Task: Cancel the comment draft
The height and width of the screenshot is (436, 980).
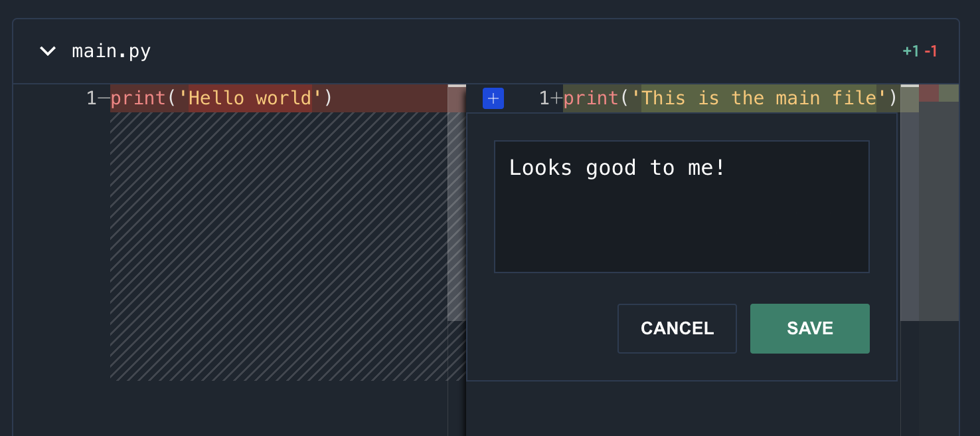Action: (677, 328)
